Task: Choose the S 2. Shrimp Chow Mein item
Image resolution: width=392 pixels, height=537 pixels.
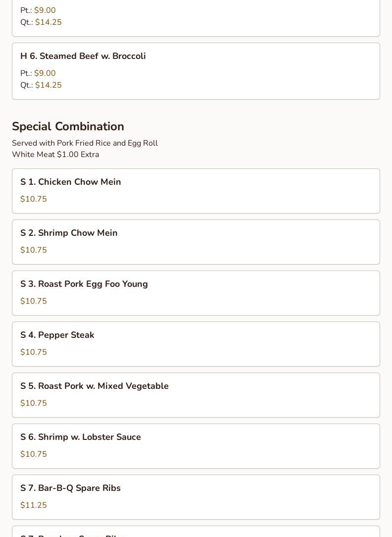Action: (69, 233)
